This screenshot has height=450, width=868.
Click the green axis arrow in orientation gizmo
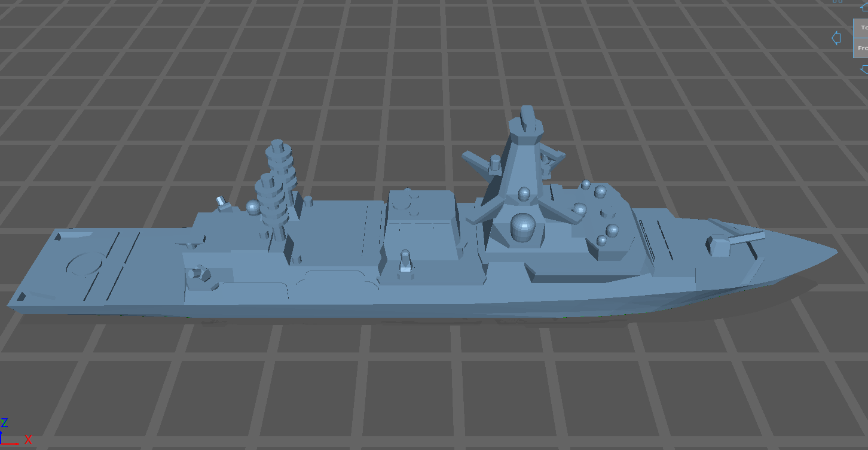click(4, 425)
